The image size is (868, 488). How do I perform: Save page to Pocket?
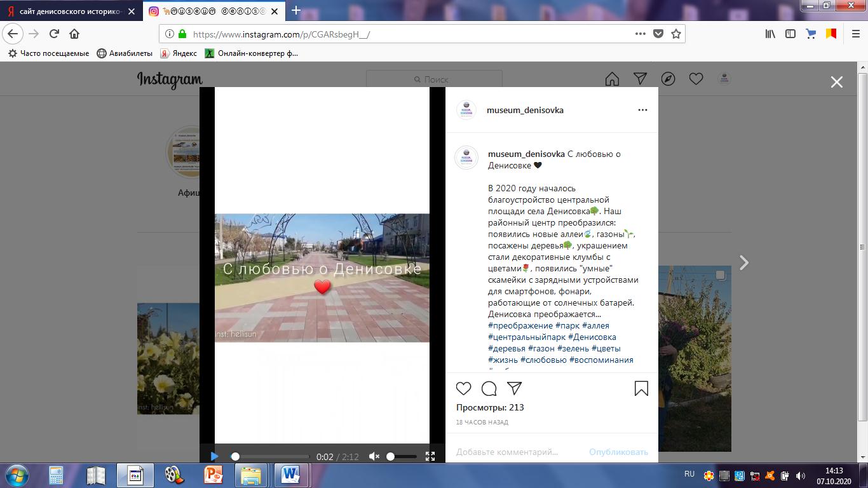[x=658, y=34]
